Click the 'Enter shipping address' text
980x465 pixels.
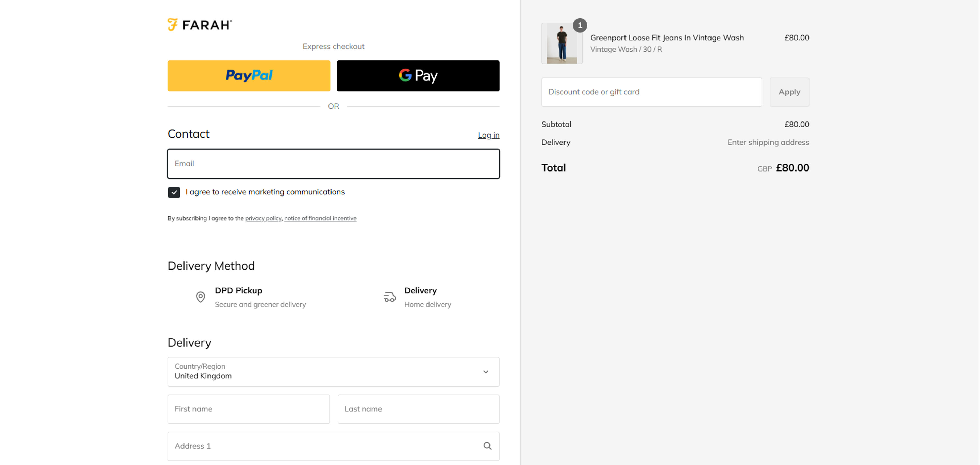coord(768,142)
